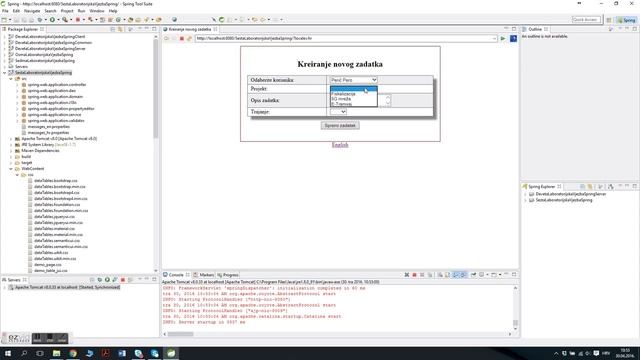Click the green Go arrow beside URL field
This screenshot has width=640, height=360.
pyautogui.click(x=503, y=38)
